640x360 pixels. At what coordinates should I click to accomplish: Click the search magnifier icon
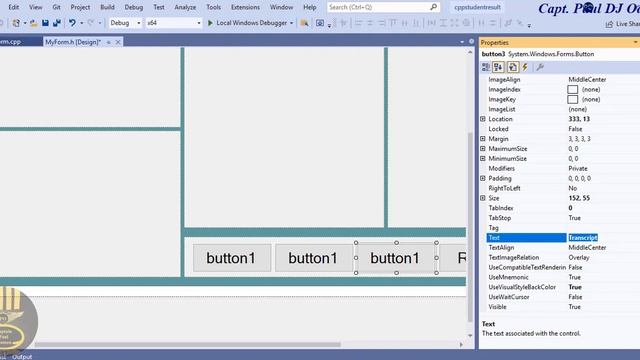pos(433,7)
